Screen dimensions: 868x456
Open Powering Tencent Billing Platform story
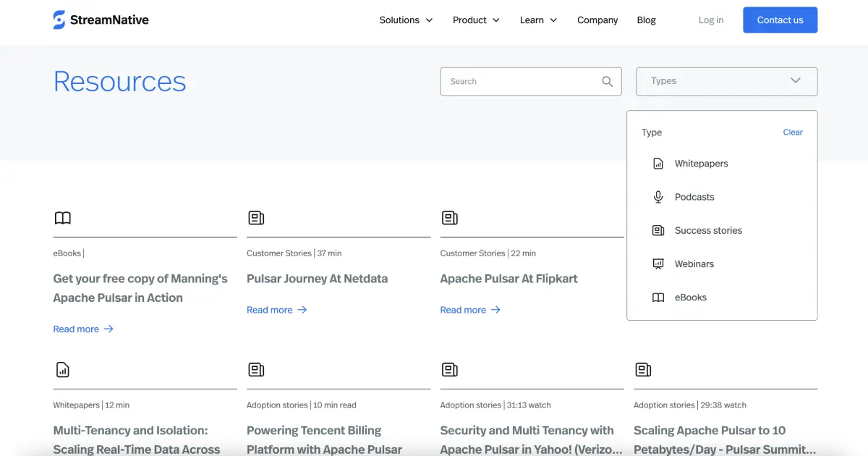click(324, 440)
